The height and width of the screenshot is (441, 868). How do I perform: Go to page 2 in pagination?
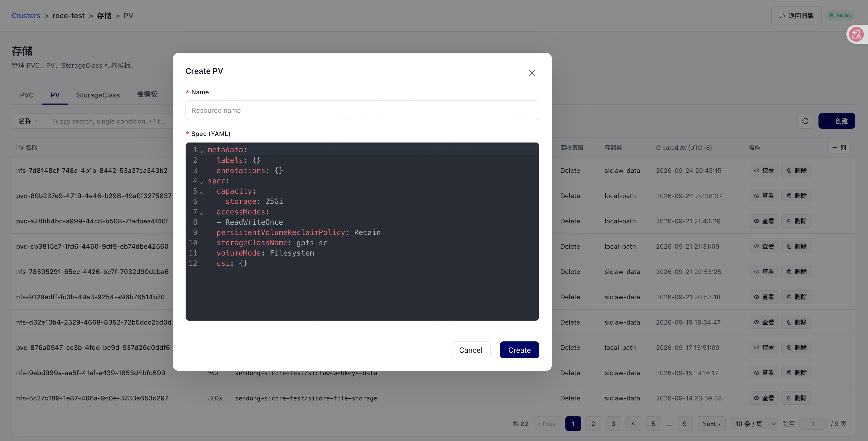tap(593, 423)
